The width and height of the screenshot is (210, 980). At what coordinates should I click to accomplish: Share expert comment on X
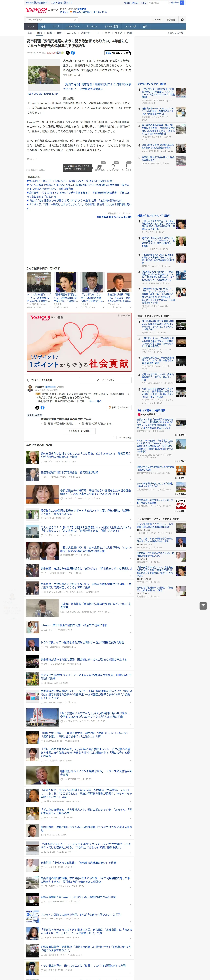point(37,408)
